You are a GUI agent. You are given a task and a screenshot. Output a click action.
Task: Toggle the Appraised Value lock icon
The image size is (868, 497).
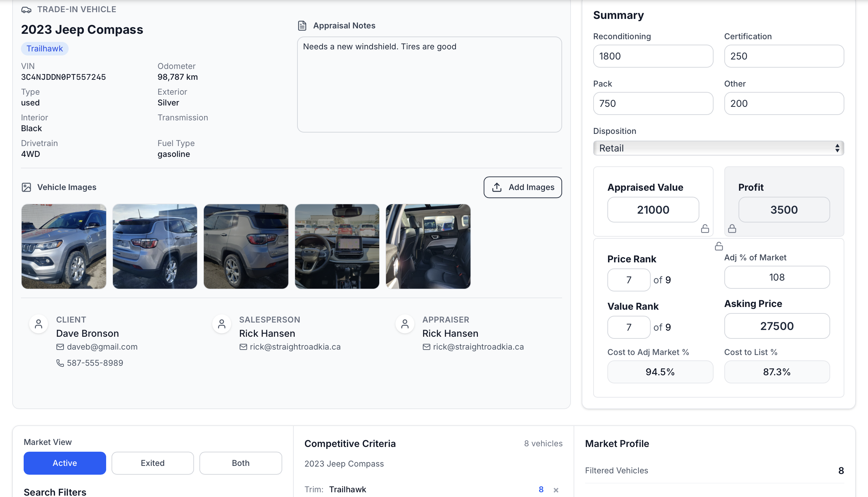(705, 229)
